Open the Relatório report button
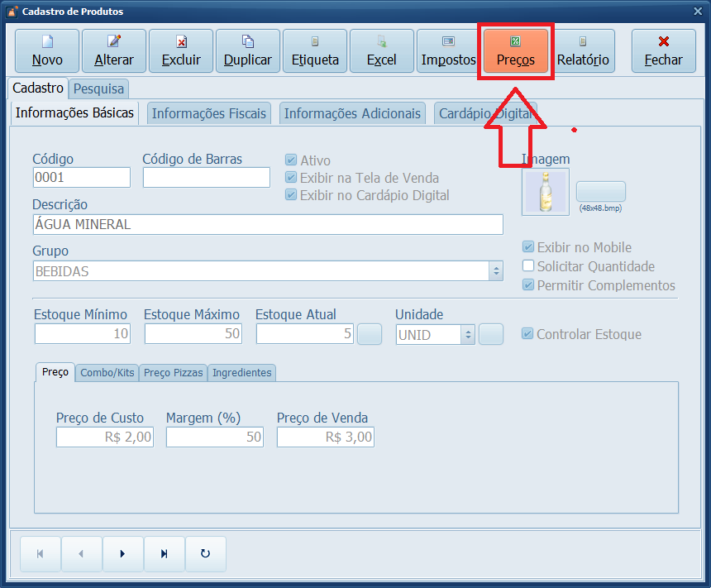This screenshot has height=588, width=711. click(x=583, y=51)
